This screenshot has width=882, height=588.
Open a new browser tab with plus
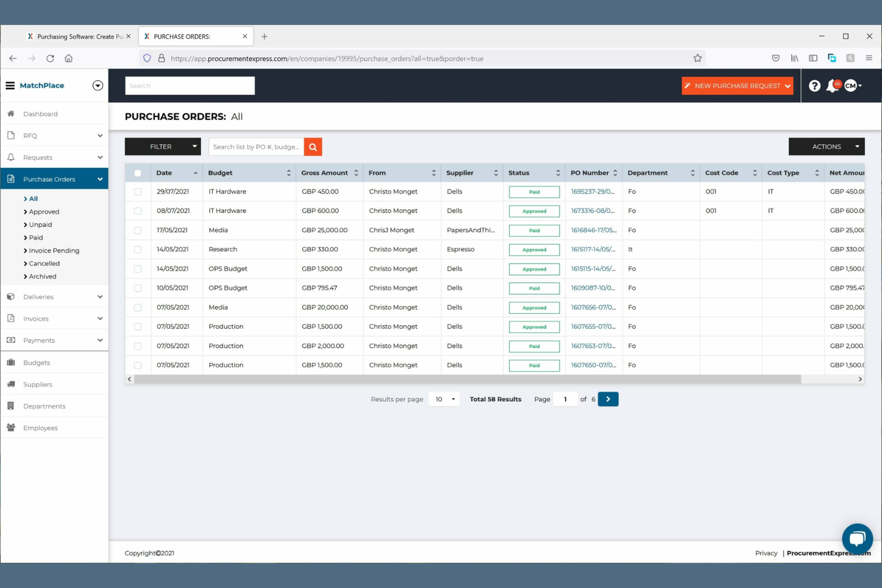click(x=264, y=36)
